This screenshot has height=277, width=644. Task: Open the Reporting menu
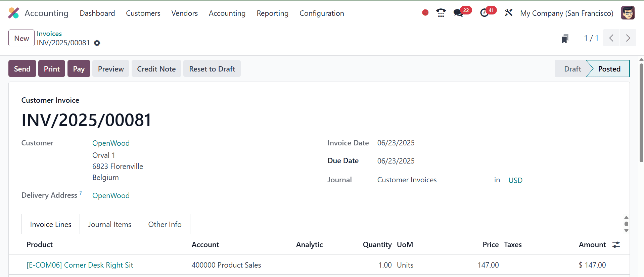point(273,13)
